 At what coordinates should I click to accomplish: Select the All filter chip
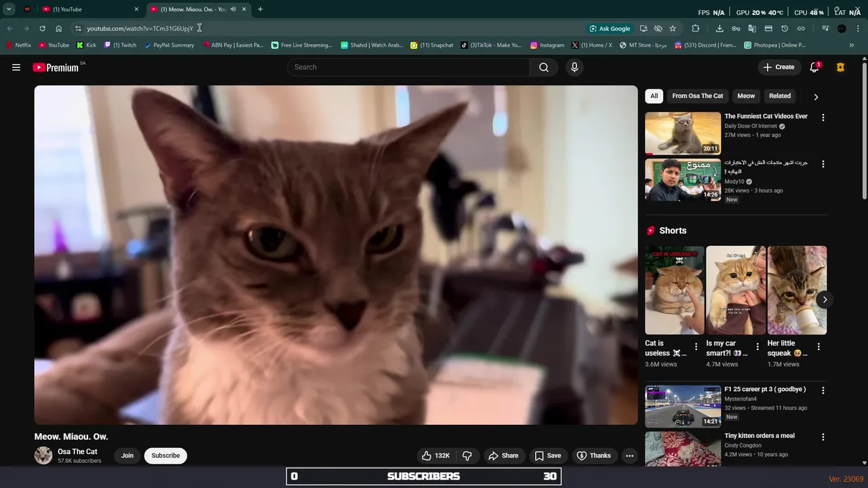tap(654, 96)
